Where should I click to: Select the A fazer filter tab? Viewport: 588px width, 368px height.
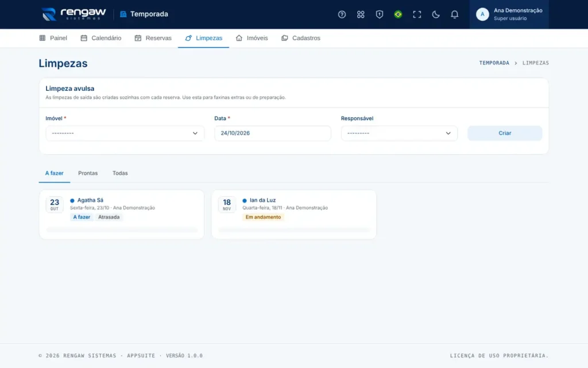[x=55, y=173]
